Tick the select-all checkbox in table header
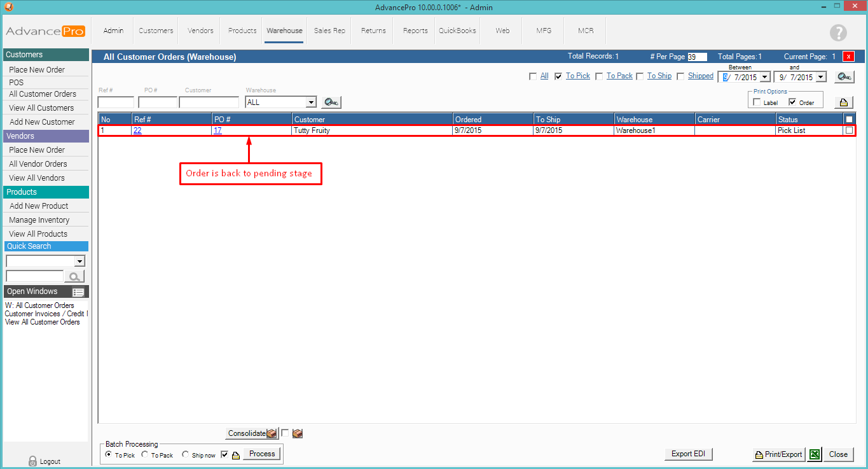The height and width of the screenshot is (469, 868). click(x=848, y=119)
